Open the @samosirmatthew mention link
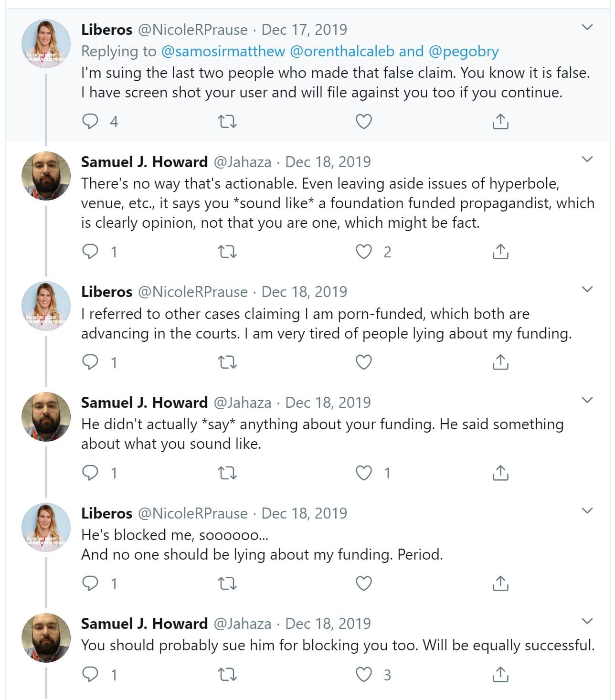The image size is (615, 700). click(x=223, y=51)
